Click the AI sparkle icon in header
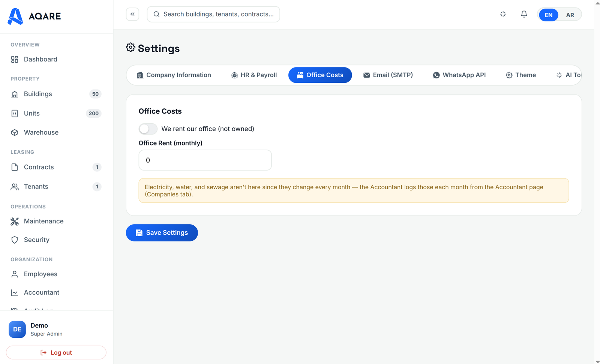 pos(503,14)
